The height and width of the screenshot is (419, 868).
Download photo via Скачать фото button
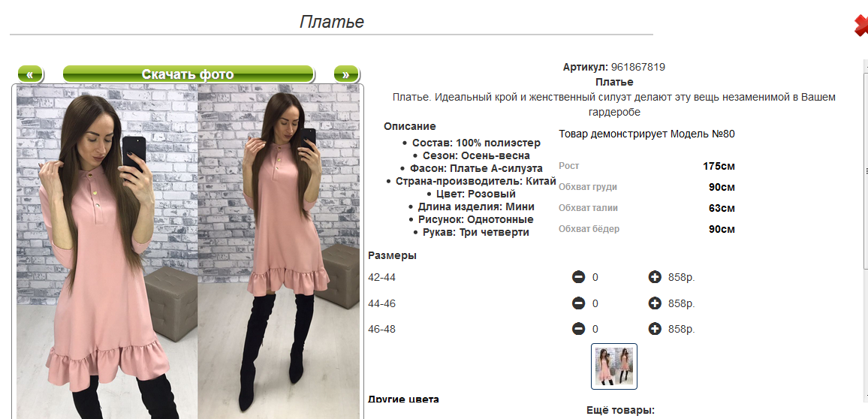[188, 74]
